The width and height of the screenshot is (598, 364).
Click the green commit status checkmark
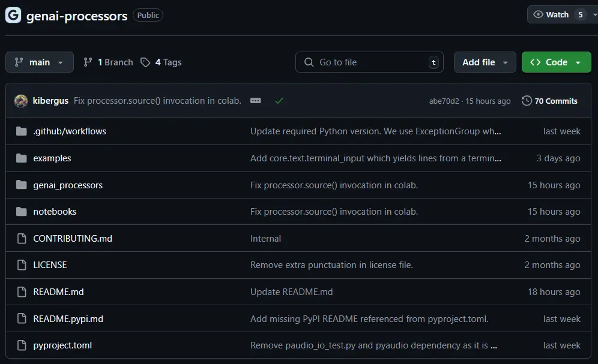[279, 101]
